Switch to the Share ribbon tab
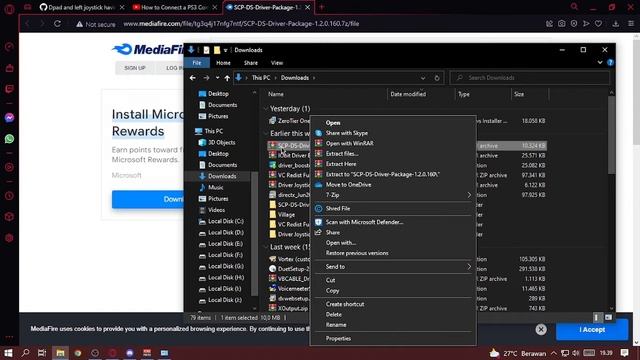 point(251,63)
